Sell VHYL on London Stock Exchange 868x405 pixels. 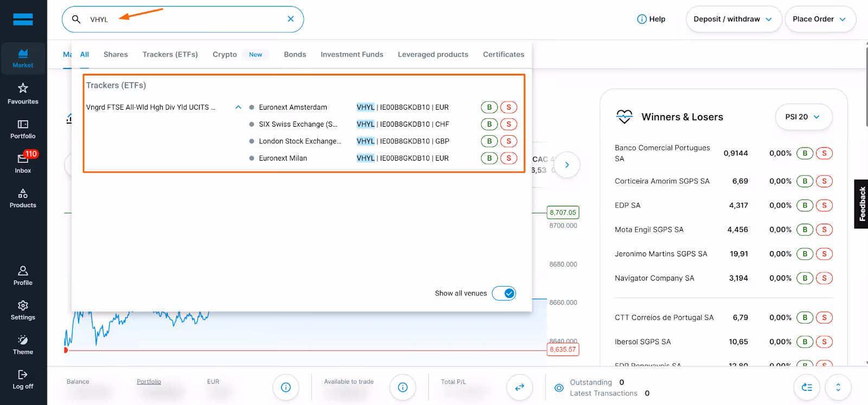[509, 141]
